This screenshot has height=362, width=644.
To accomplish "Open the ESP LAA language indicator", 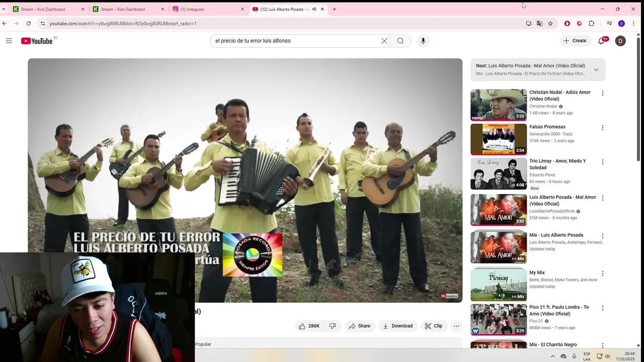I will coord(587,356).
